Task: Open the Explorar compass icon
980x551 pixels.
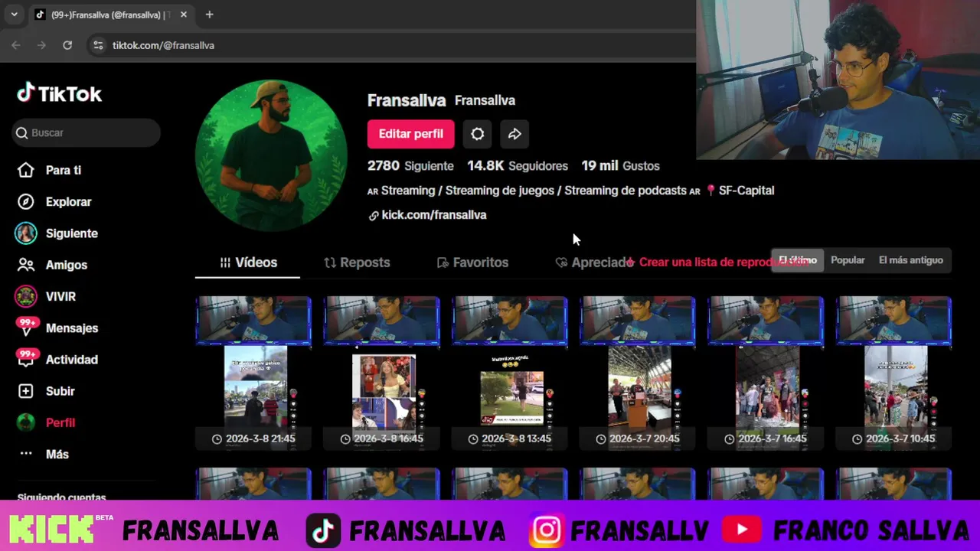Action: pyautogui.click(x=26, y=201)
